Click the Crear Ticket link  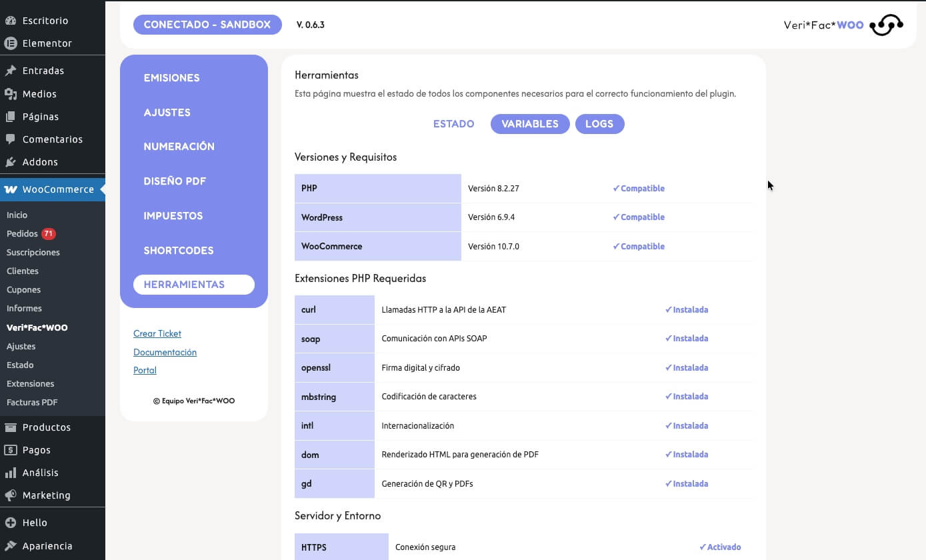click(157, 333)
